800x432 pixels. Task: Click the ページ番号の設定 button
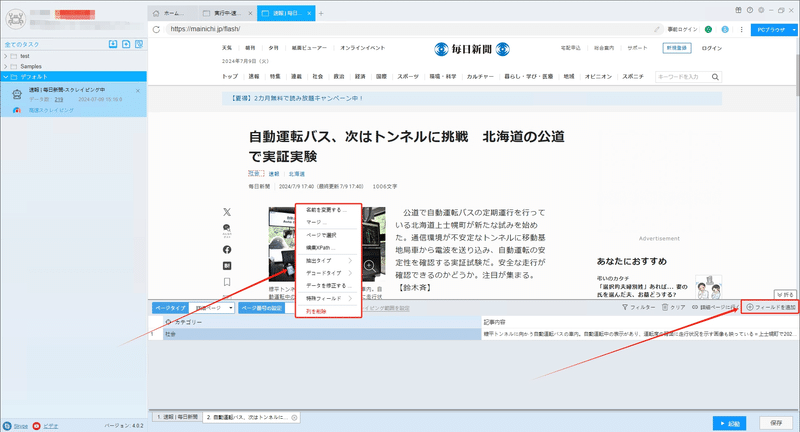261,308
